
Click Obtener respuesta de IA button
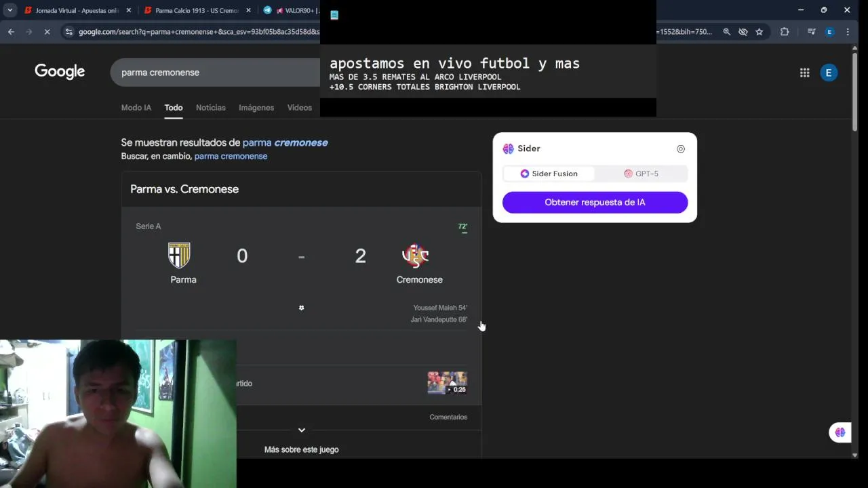coord(595,202)
